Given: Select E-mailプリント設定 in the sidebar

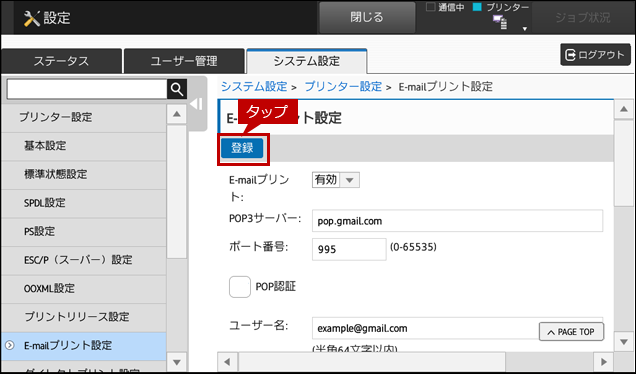Looking at the screenshot, I should (84, 346).
